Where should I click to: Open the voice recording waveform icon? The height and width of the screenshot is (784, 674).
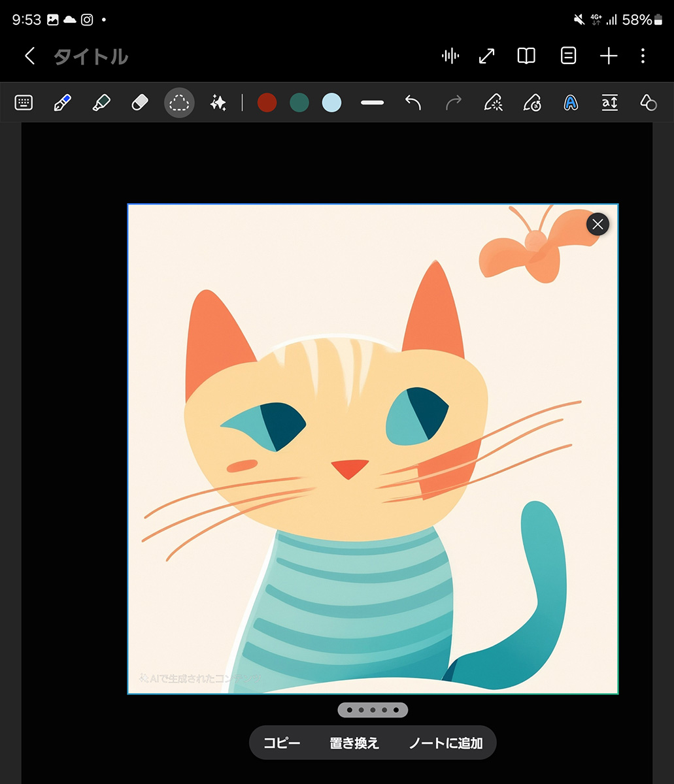(450, 56)
